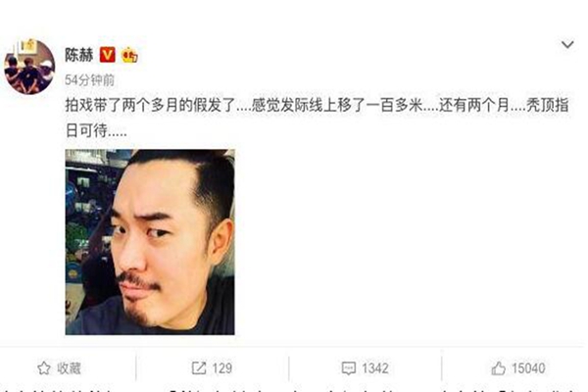Click the 收藏 collect label
Image resolution: width=588 pixels, height=392 pixels.
[x=69, y=368]
